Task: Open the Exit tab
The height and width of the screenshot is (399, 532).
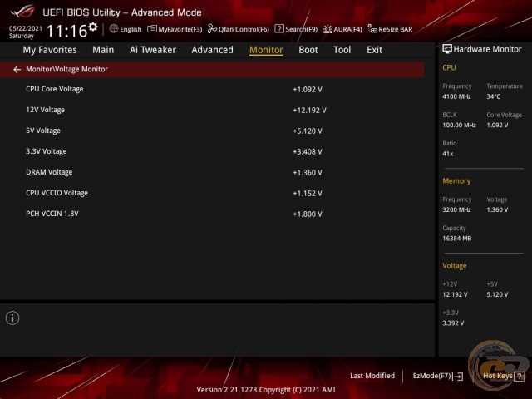Action: click(x=374, y=50)
